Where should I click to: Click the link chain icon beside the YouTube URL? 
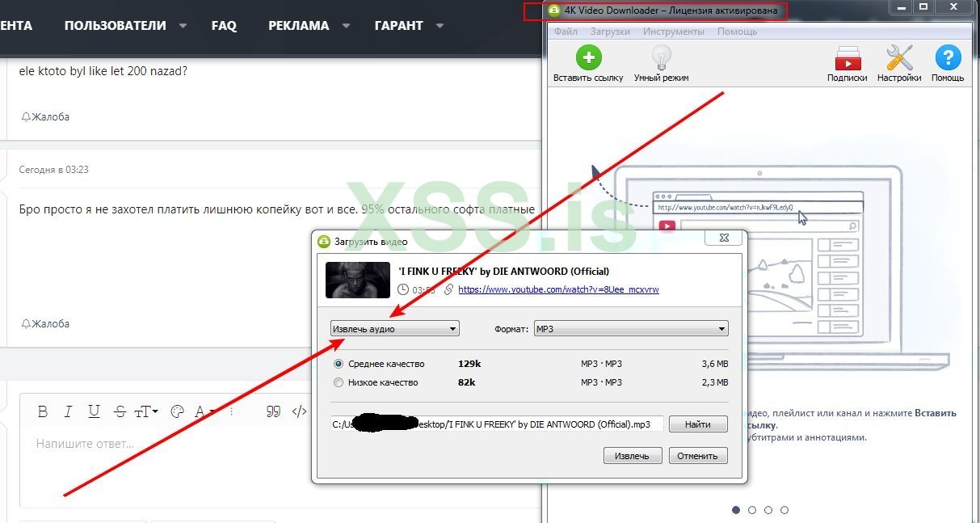click(448, 289)
